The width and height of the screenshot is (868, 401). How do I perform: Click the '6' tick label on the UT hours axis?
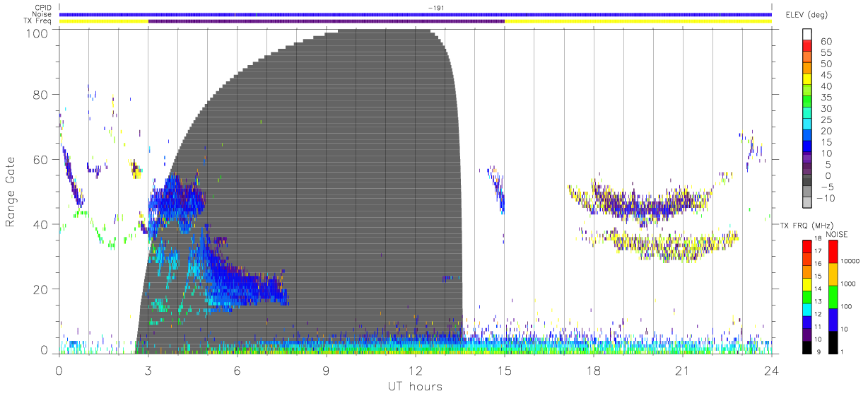[x=237, y=370]
